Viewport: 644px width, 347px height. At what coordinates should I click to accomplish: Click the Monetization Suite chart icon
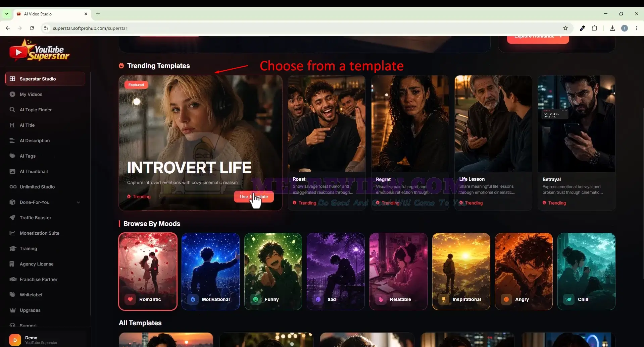[12, 233]
